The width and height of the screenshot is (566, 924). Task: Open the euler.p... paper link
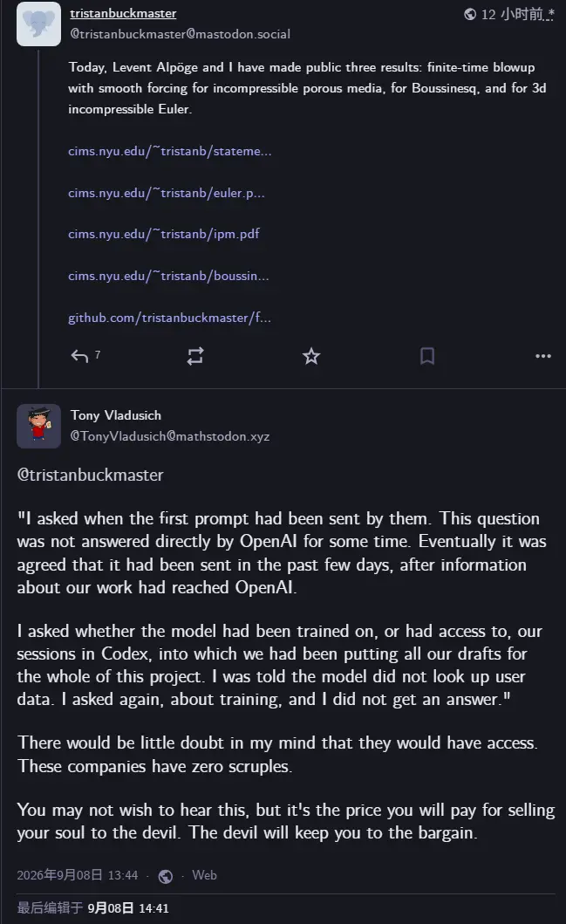(166, 193)
